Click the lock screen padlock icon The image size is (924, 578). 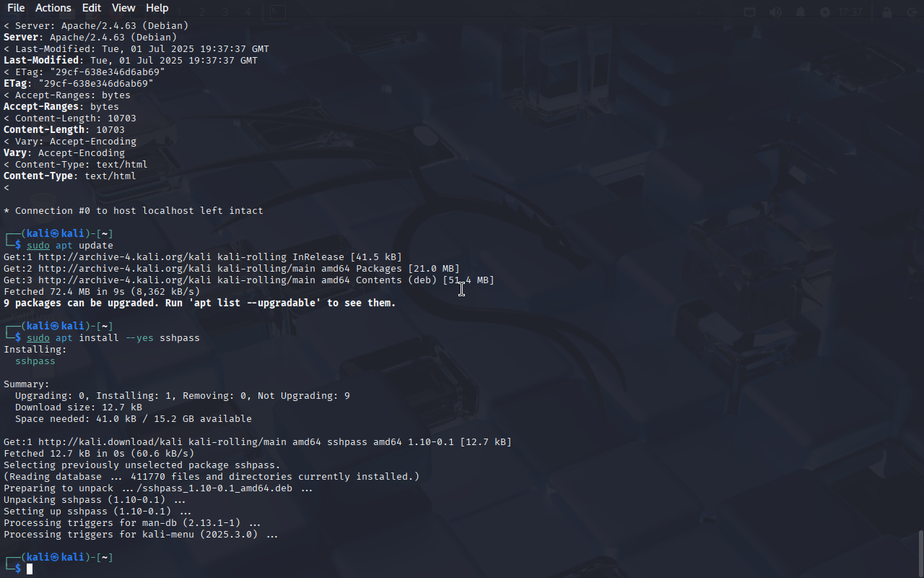point(888,12)
